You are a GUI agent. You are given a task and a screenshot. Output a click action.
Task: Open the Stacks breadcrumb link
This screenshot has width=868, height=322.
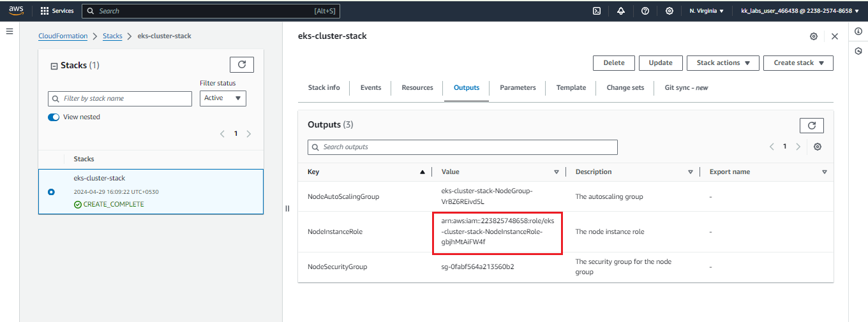click(112, 36)
